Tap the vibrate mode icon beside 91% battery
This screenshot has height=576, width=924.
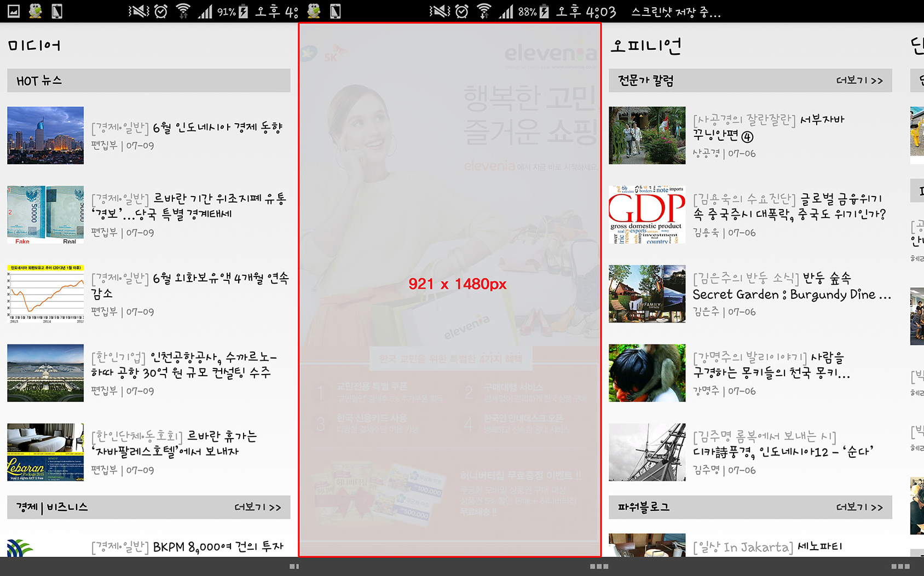coord(139,11)
